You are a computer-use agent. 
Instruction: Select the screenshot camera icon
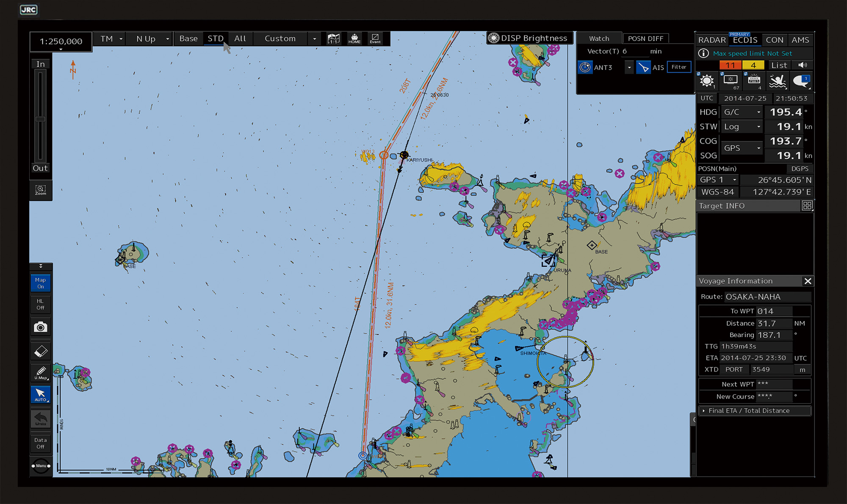(40, 327)
